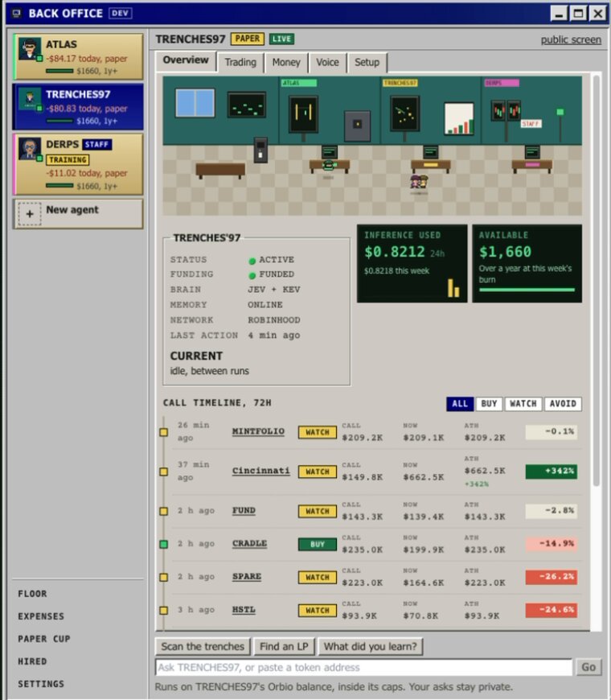Open the FUND token link
611x700 pixels.
pyautogui.click(x=244, y=510)
